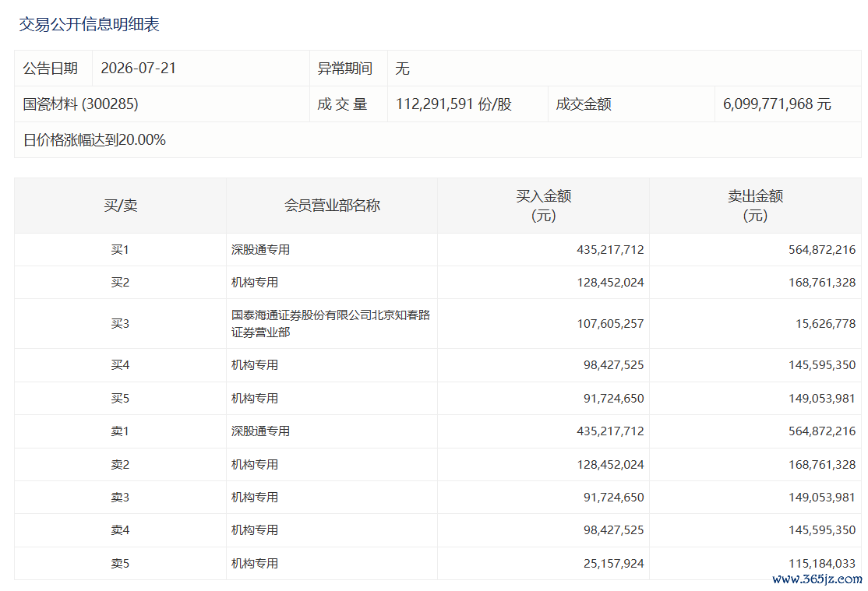Image resolution: width=868 pixels, height=591 pixels.
Task: Click 91,724,650 in the 卖3 row
Action: 613,498
